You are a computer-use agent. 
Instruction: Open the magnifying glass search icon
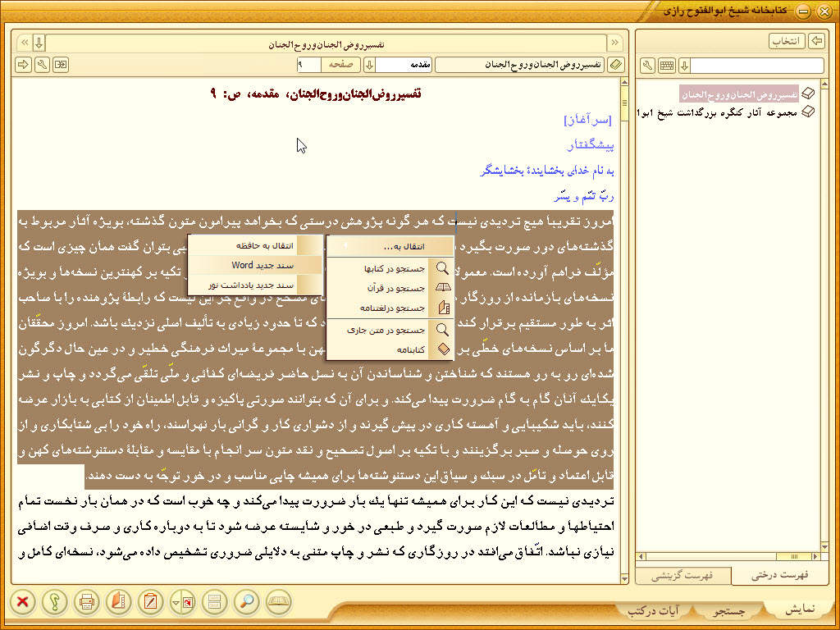(246, 601)
